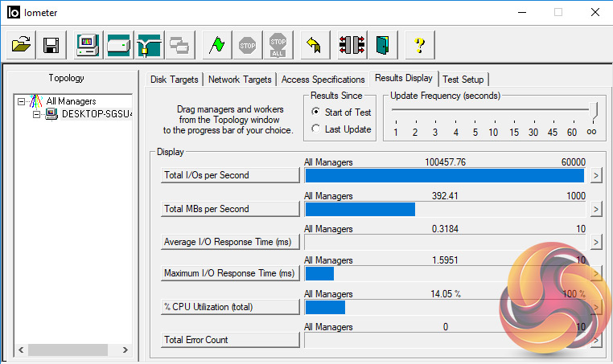Screen dimensions: 613x364
Task: Click the 1.5951 maximum response value
Action: 445,260
